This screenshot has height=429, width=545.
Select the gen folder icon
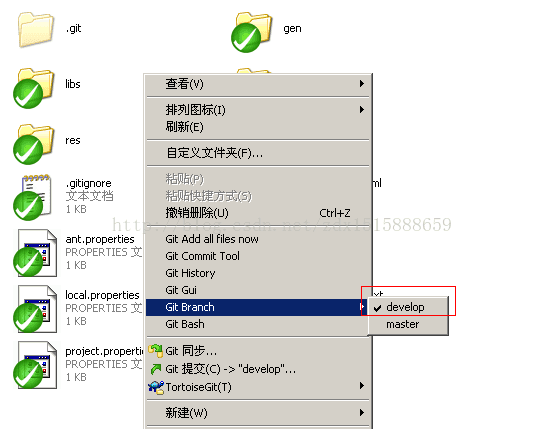point(251,32)
